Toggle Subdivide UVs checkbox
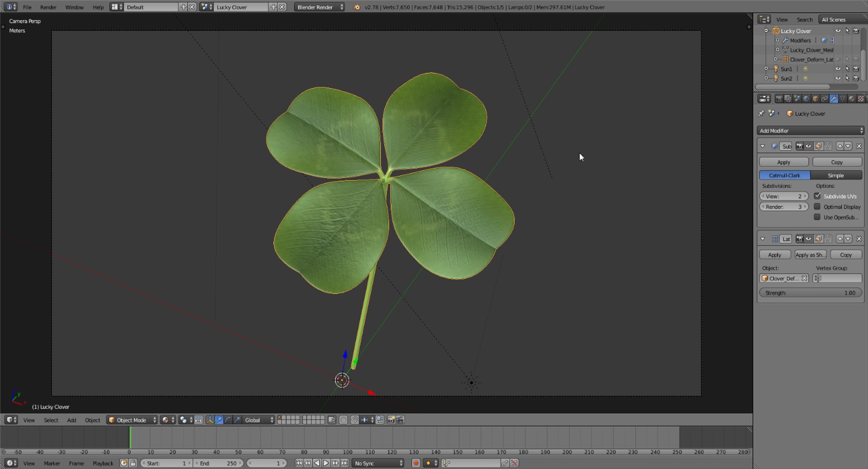868x469 pixels. click(x=817, y=196)
